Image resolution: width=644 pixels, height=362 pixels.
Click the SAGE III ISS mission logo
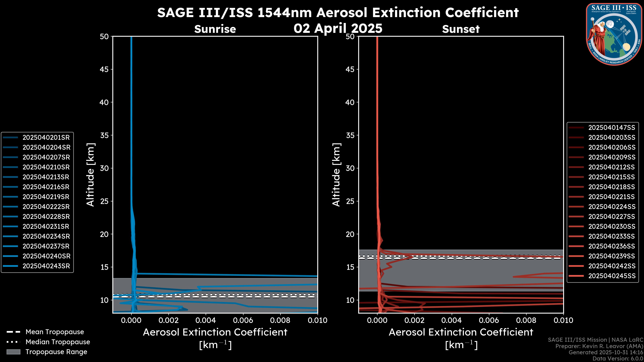click(x=614, y=34)
